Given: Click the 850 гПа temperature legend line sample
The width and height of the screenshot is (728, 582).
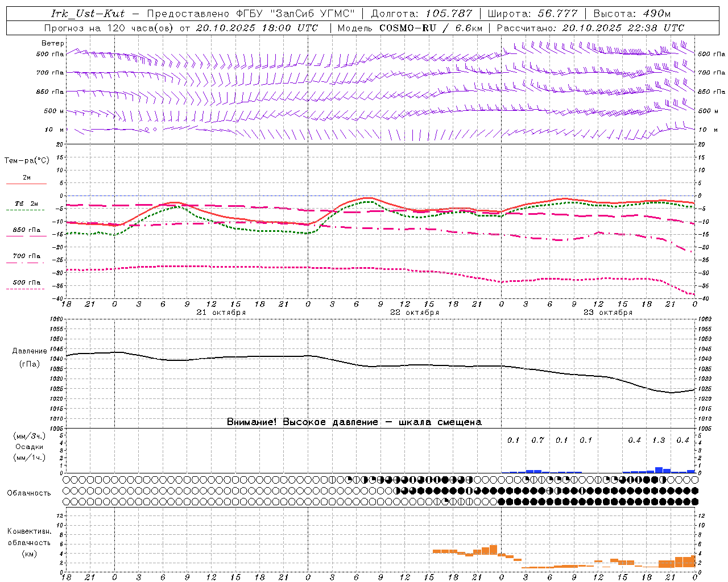Looking at the screenshot, I should 27,236.
